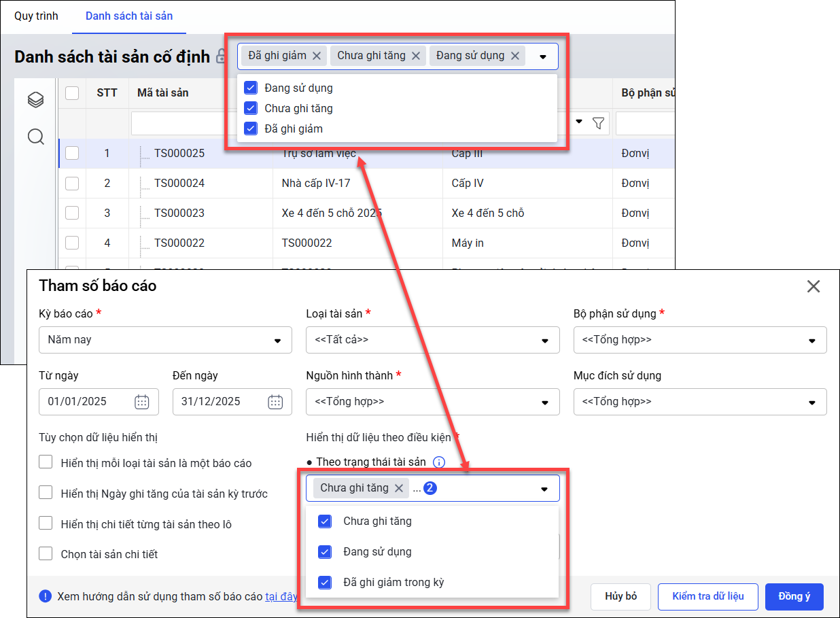The width and height of the screenshot is (840, 618).
Task: Remove the Đang sử dụng filter tag
Action: 514,56
